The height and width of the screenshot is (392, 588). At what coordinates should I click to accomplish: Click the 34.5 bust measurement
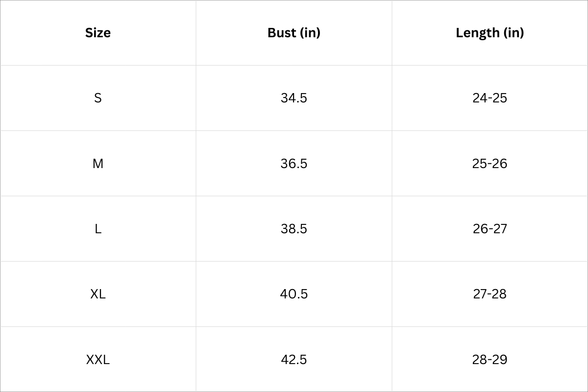294,98
